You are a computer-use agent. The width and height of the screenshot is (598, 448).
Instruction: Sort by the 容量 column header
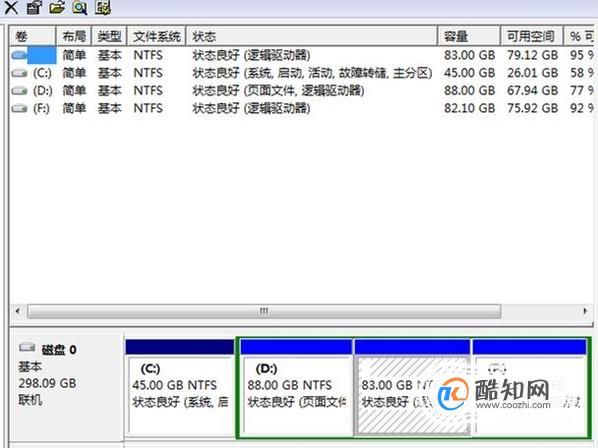coord(469,36)
